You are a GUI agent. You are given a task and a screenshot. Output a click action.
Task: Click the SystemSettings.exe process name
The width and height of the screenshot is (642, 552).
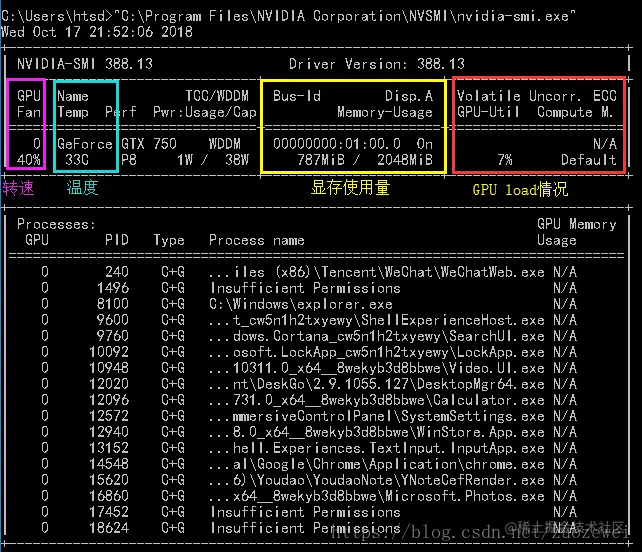377,416
